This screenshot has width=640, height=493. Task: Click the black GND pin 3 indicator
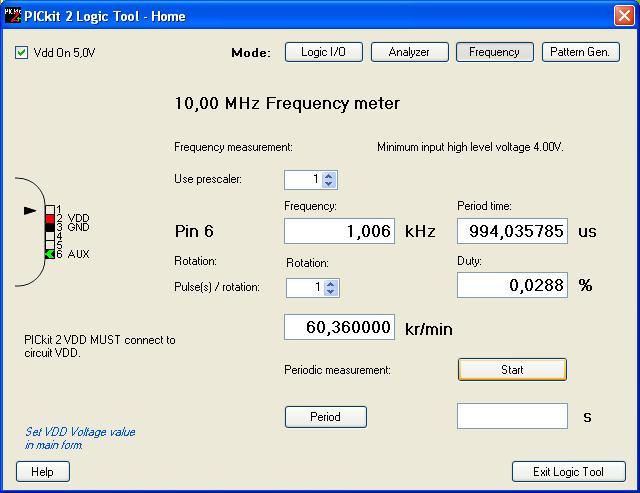point(50,227)
